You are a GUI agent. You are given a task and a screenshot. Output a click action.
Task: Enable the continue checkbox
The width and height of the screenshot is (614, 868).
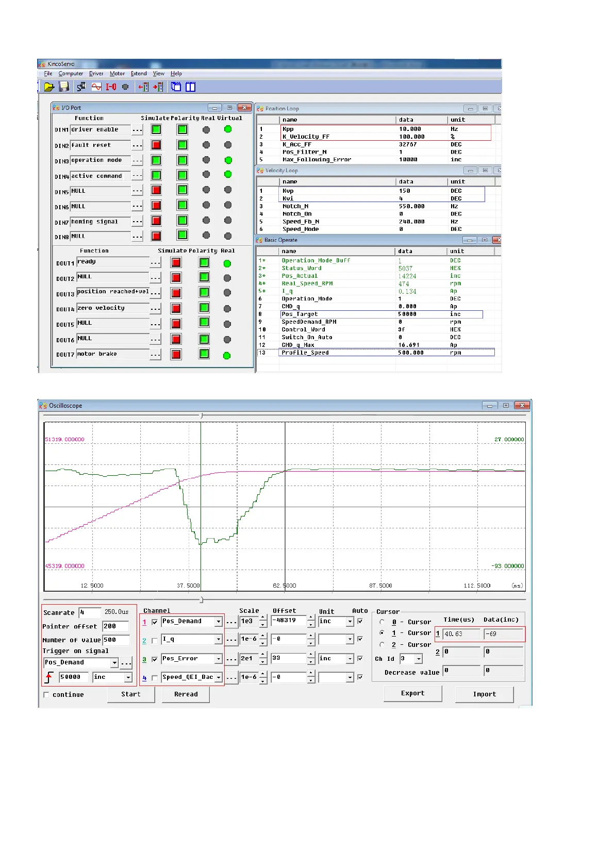[x=46, y=695]
